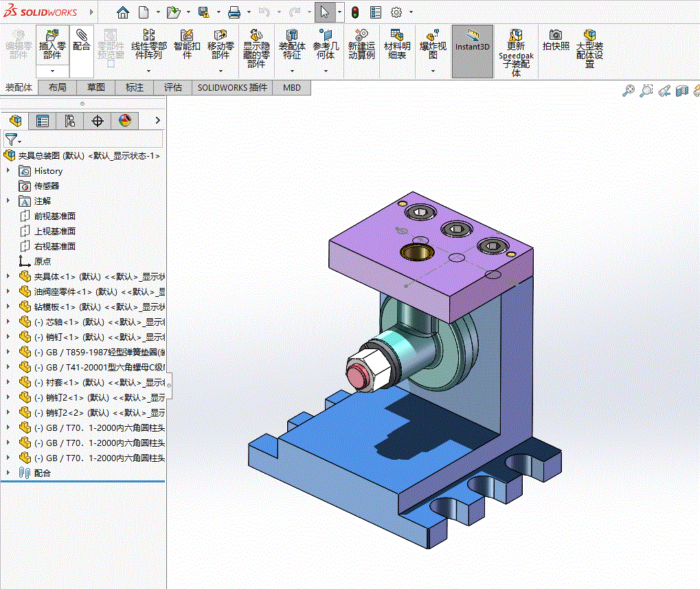Switch to the 标注 (Markup) tab
This screenshot has width=700, height=589.
click(135, 87)
